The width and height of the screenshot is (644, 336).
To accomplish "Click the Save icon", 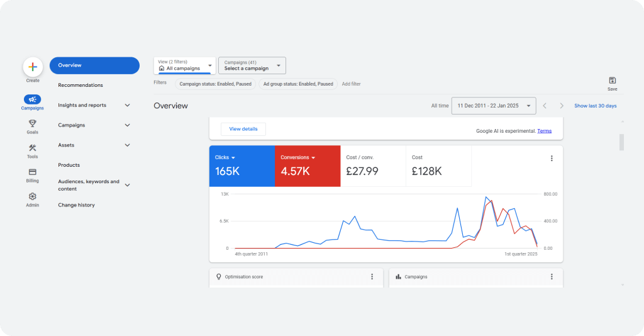I will coord(612,81).
